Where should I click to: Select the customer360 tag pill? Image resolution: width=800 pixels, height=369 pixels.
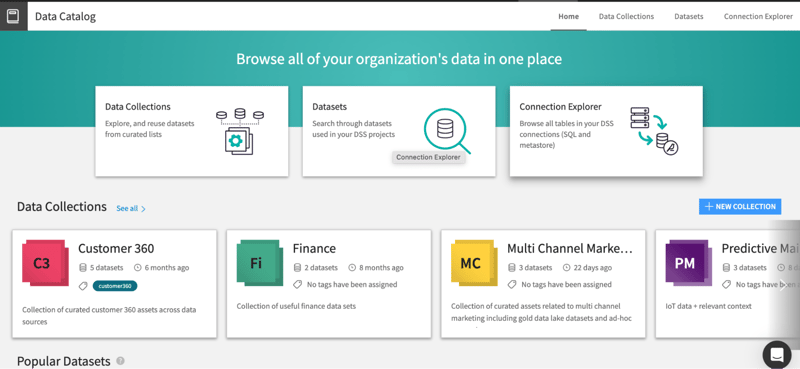(115, 286)
